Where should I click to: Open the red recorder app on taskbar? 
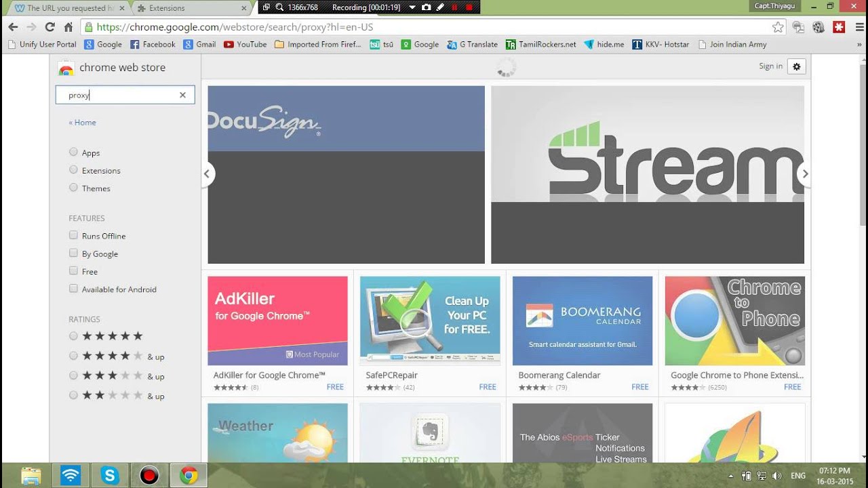click(149, 476)
